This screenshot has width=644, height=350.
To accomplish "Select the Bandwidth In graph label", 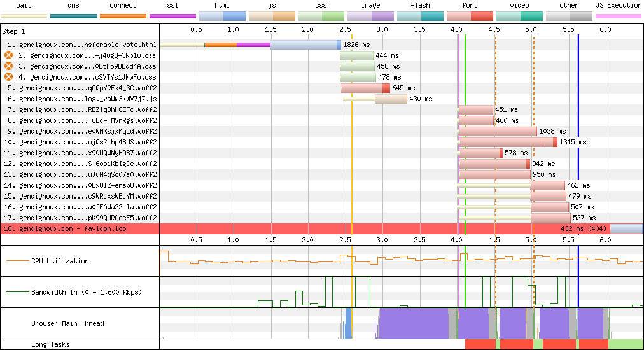I will click(x=86, y=292).
